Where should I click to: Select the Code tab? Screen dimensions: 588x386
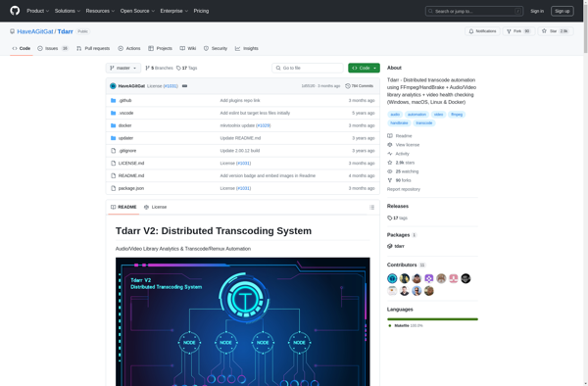click(22, 48)
